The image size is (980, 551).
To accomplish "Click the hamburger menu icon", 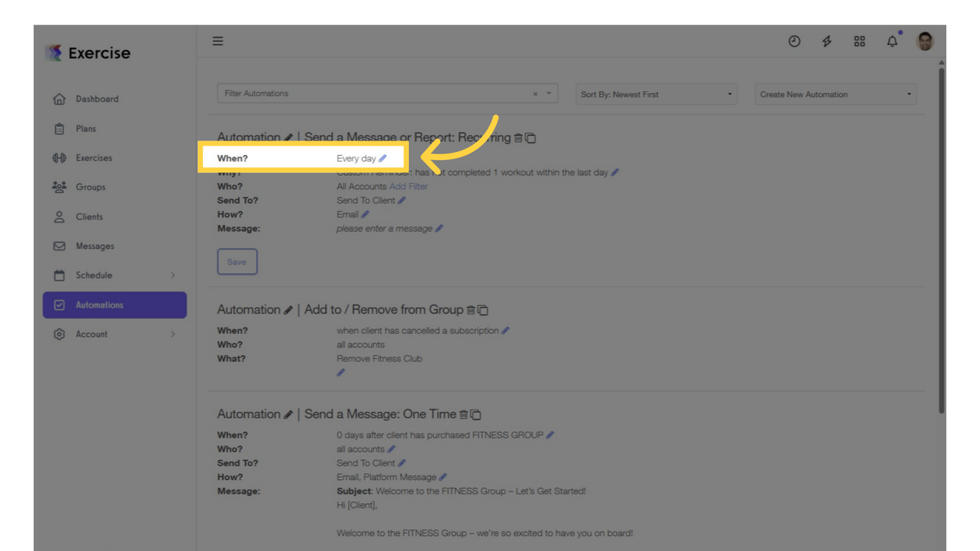I will pos(217,41).
